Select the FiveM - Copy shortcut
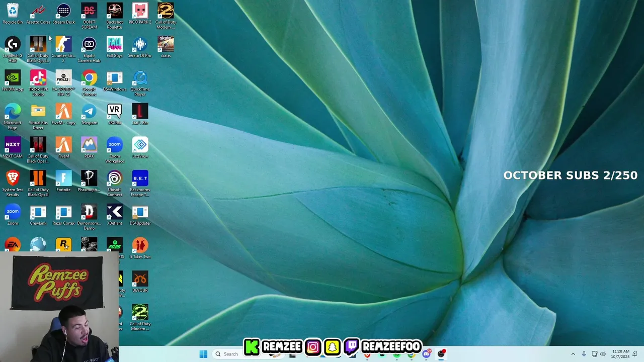The width and height of the screenshot is (644, 362). point(63,115)
